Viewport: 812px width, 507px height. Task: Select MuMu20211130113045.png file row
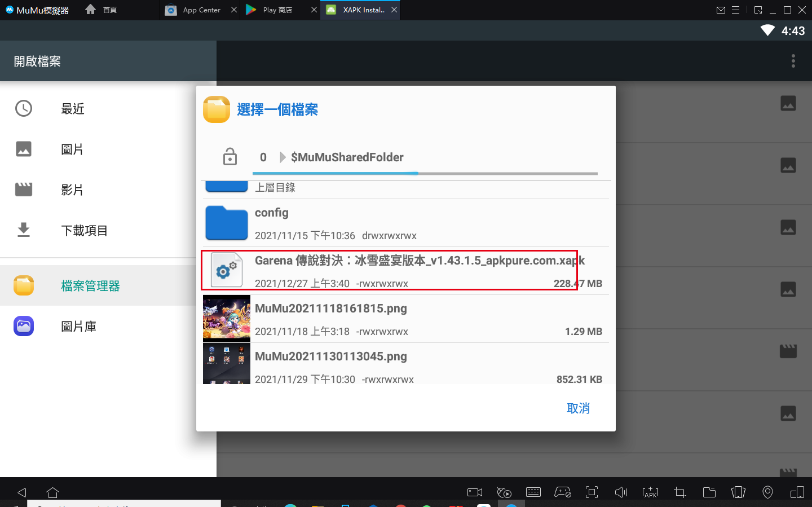point(406,364)
